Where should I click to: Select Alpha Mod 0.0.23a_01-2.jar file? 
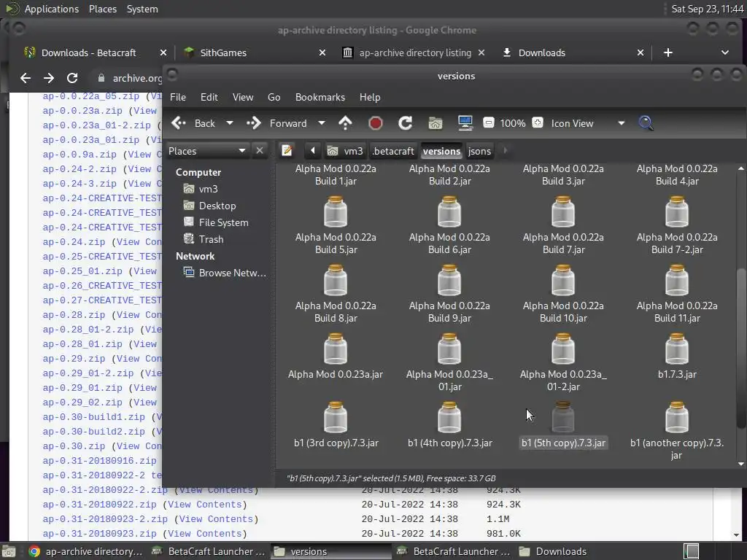pyautogui.click(x=563, y=362)
